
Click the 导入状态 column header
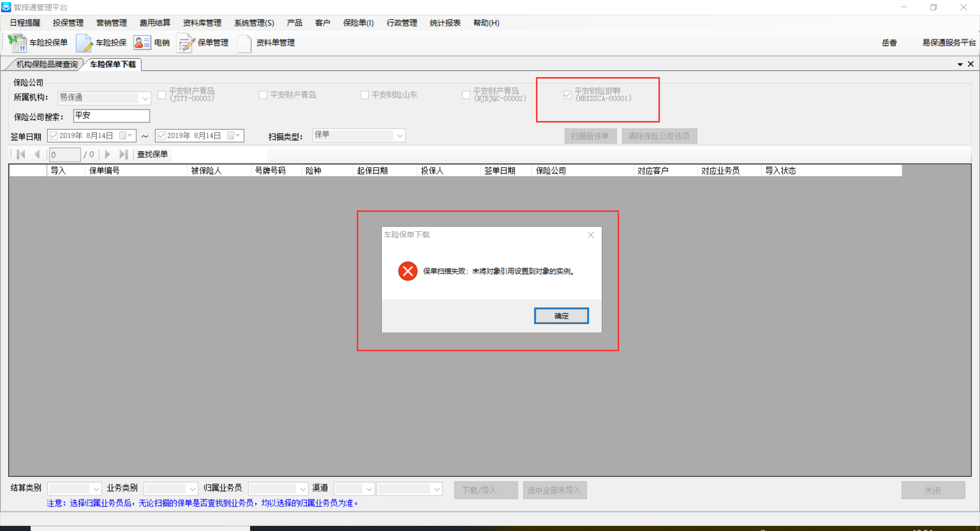tap(831, 171)
